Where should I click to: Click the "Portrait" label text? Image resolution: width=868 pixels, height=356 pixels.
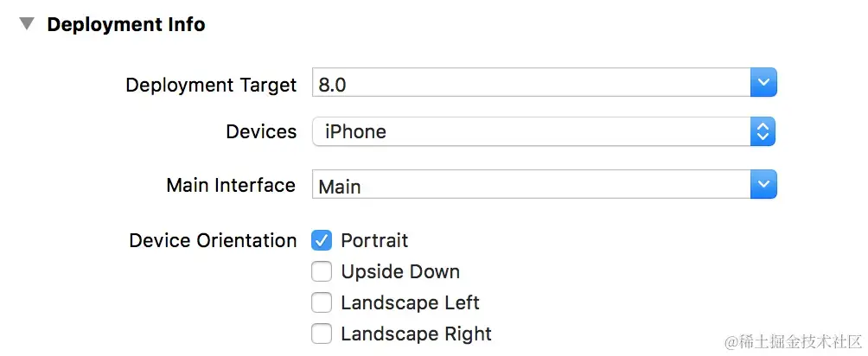click(x=374, y=240)
